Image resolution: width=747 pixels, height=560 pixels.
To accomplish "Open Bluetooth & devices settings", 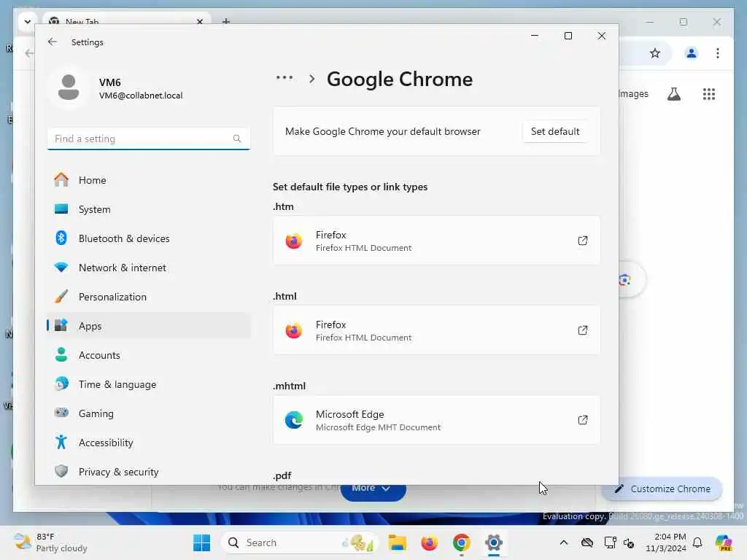I will (x=149, y=238).
